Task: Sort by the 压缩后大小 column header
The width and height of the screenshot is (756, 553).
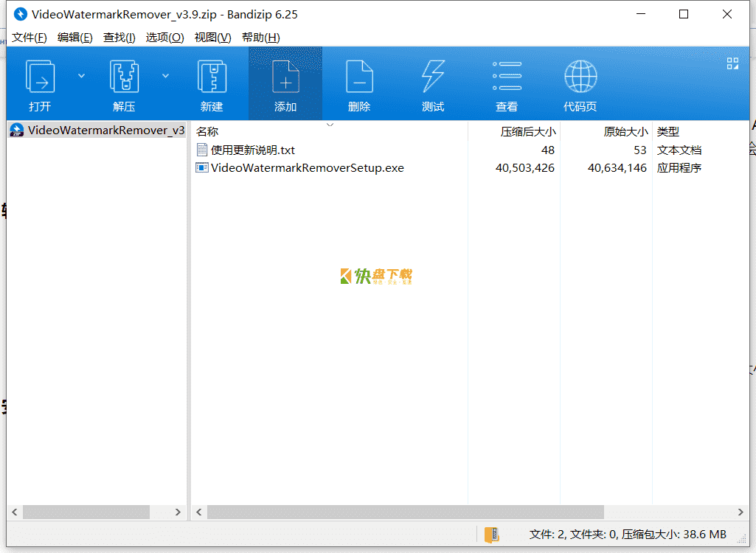Action: pyautogui.click(x=528, y=132)
